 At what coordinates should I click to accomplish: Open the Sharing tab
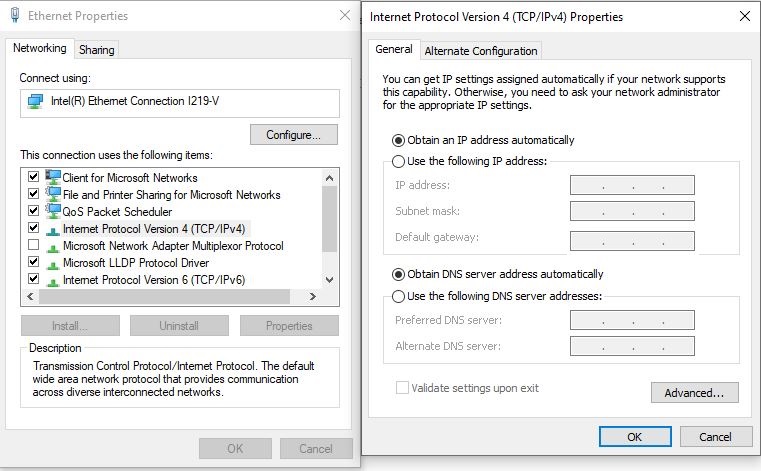click(97, 50)
